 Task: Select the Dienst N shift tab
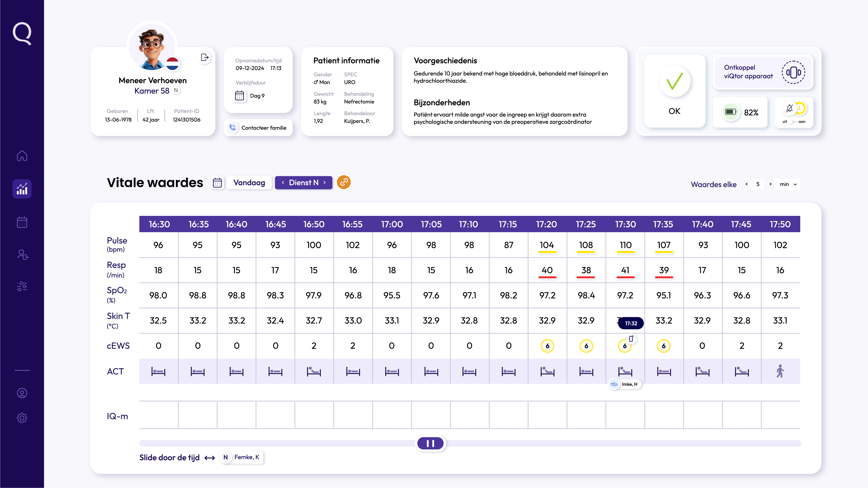click(303, 183)
